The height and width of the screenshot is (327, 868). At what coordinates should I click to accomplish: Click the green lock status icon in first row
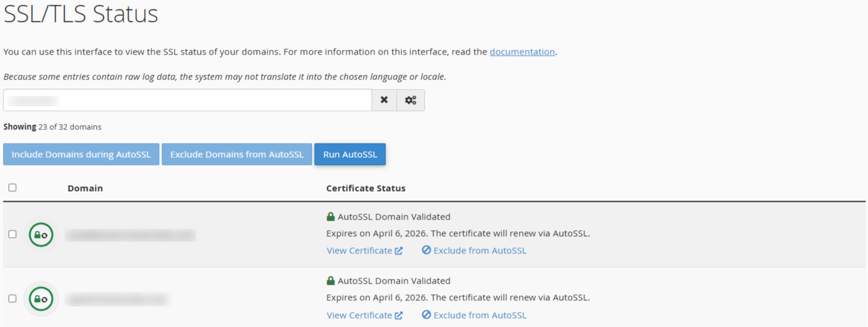(41, 235)
